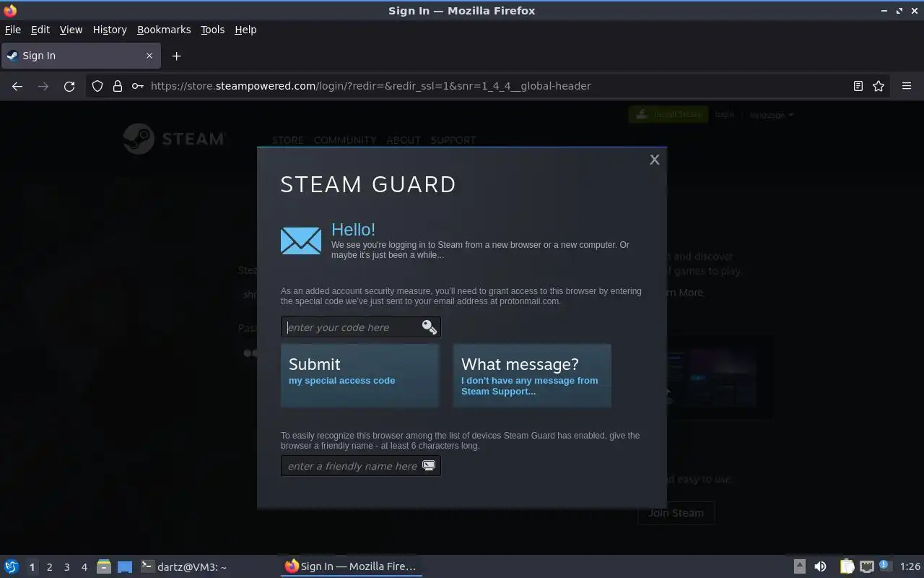Open the View menu

[x=71, y=30]
